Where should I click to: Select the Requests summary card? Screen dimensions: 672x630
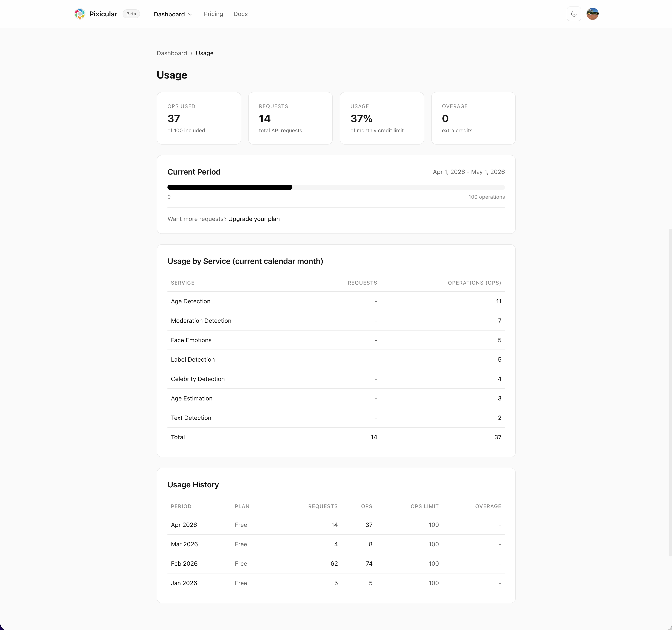tap(290, 118)
